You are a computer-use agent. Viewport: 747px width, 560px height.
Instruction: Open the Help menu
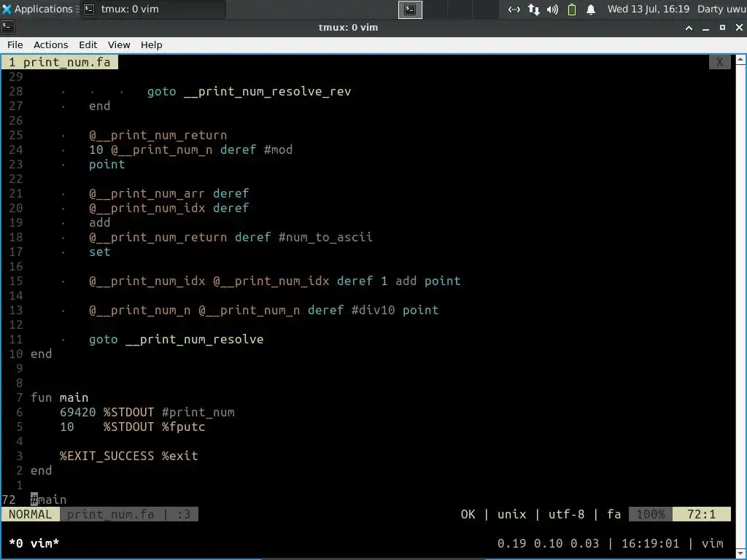point(152,44)
